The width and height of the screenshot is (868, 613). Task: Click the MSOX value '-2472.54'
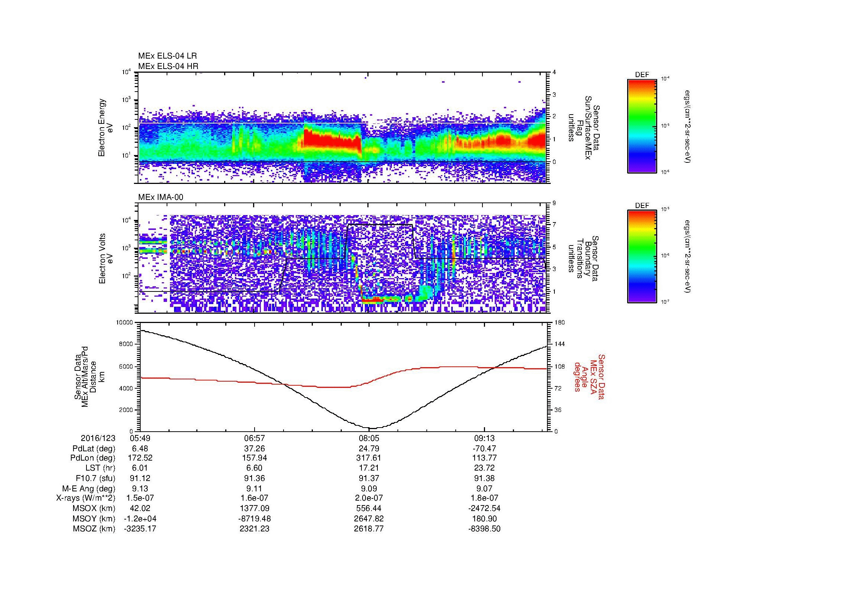[484, 508]
